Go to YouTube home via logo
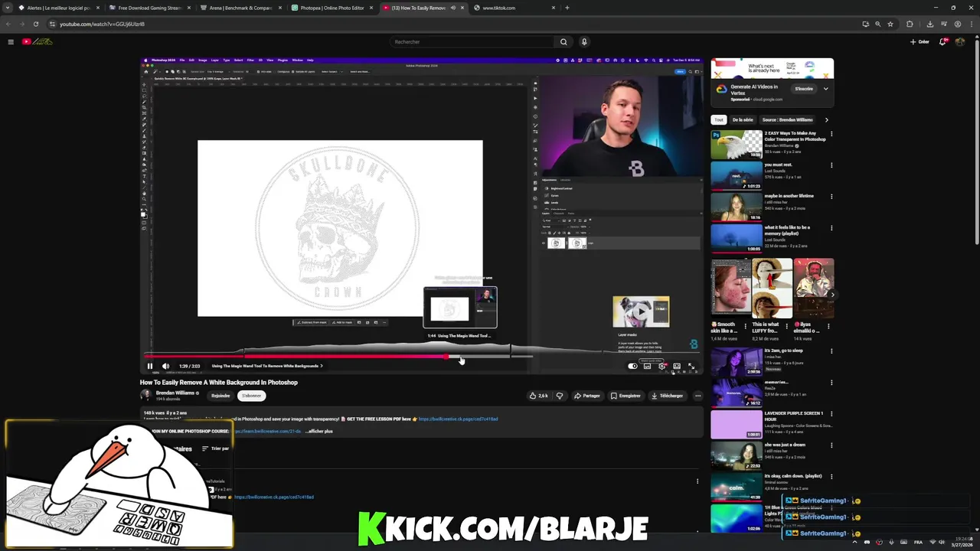The width and height of the screenshot is (980, 551). pos(37,41)
